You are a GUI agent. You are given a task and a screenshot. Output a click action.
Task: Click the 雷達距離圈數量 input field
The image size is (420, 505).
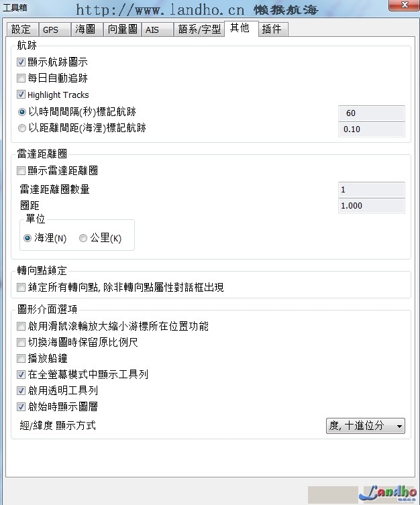371,190
